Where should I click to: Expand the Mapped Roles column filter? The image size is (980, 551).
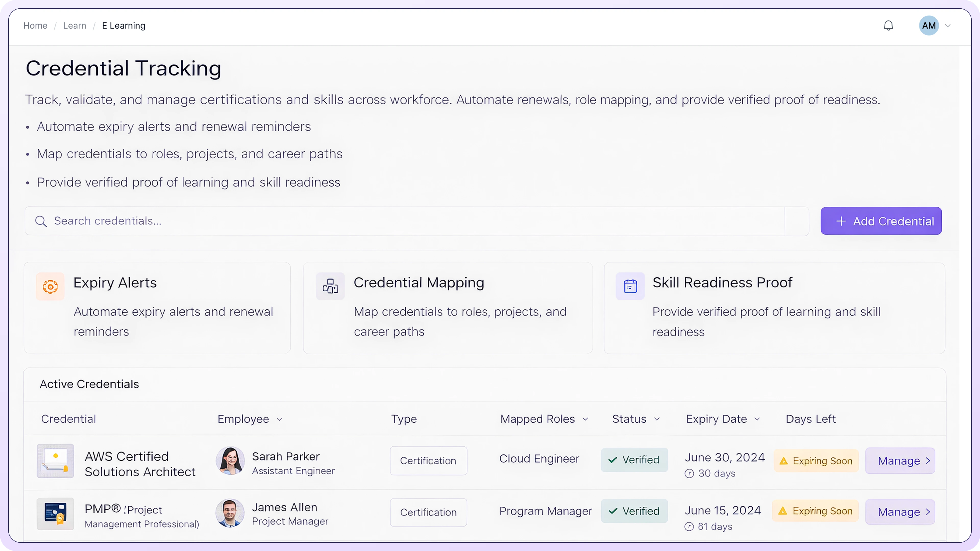coord(585,419)
